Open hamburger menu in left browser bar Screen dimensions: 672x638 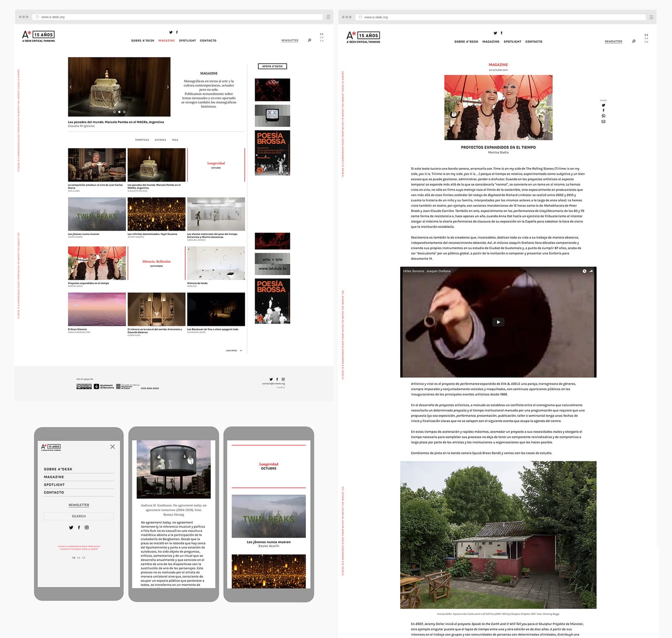(328, 17)
